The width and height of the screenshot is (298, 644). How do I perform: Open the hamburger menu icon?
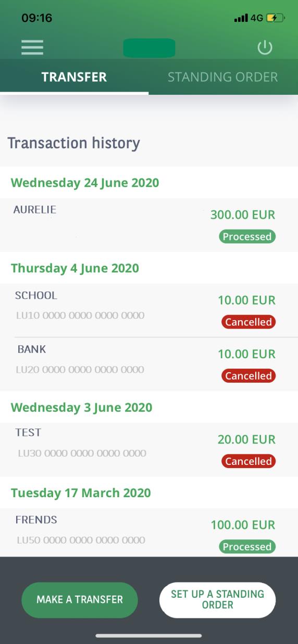click(x=32, y=47)
